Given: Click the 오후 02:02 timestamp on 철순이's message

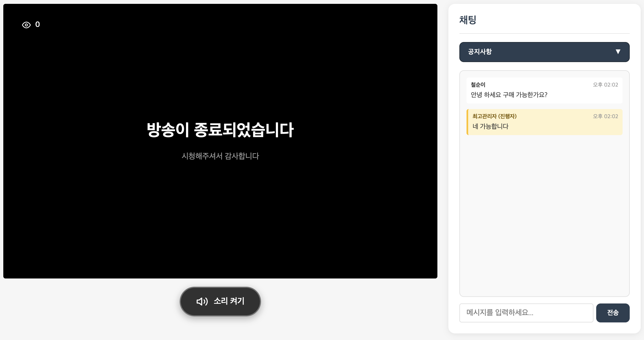Looking at the screenshot, I should 605,85.
